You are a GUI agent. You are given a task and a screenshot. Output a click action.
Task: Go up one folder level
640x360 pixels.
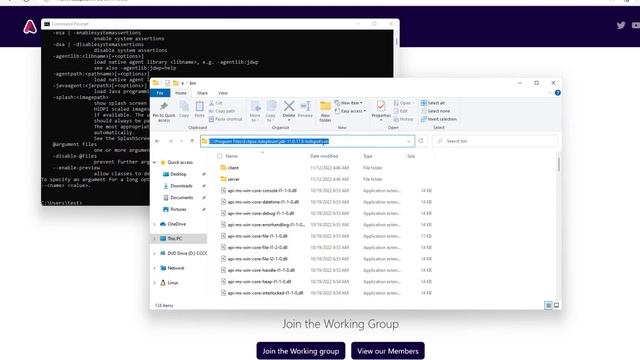coord(192,141)
